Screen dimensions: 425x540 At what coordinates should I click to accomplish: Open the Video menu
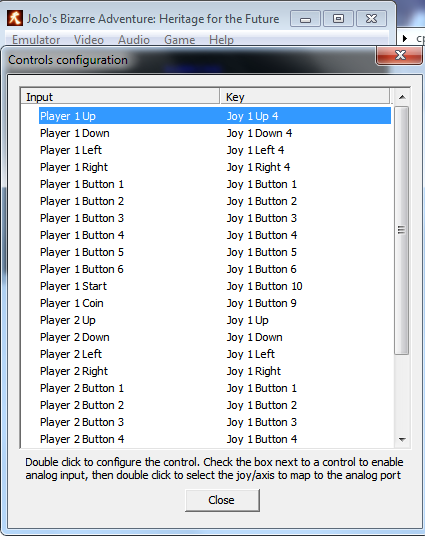[89, 40]
